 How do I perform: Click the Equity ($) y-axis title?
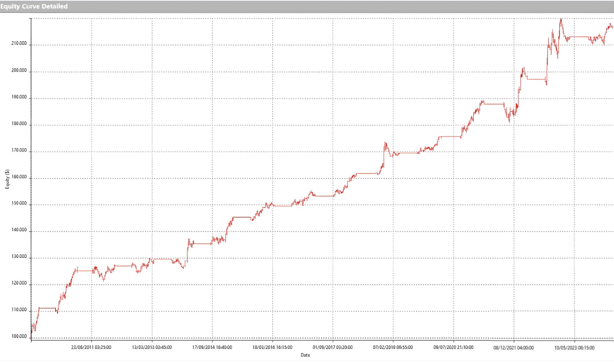[x=7, y=179]
